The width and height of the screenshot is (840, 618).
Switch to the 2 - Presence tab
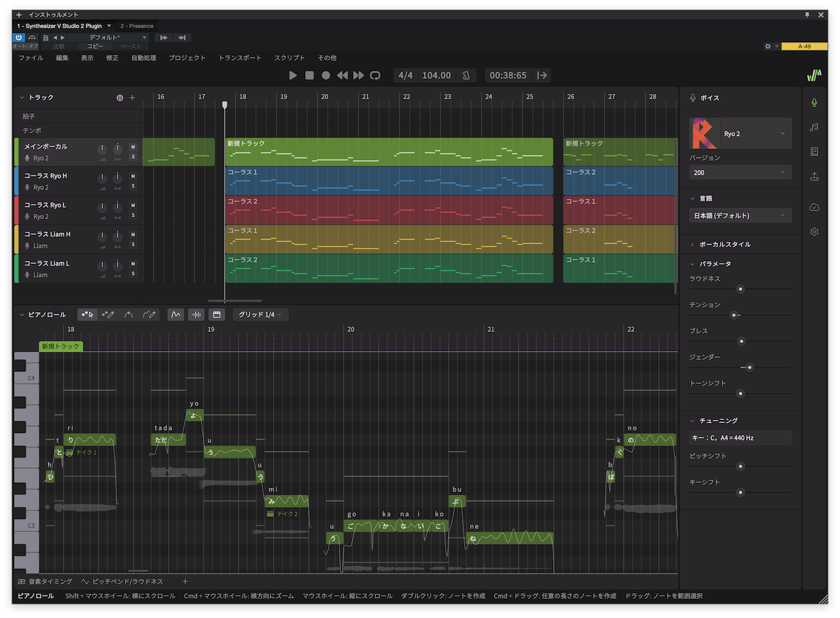click(136, 26)
